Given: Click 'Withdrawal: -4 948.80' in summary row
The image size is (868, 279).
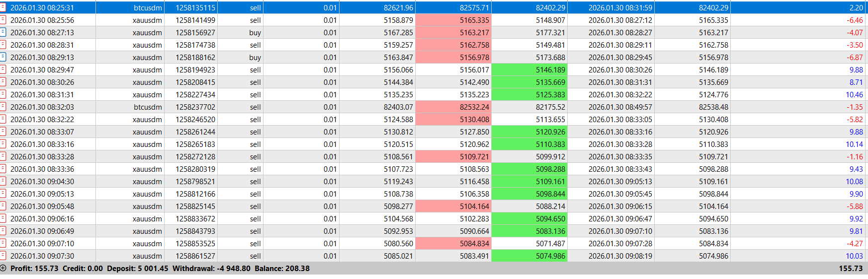Looking at the screenshot, I should pos(211,269).
